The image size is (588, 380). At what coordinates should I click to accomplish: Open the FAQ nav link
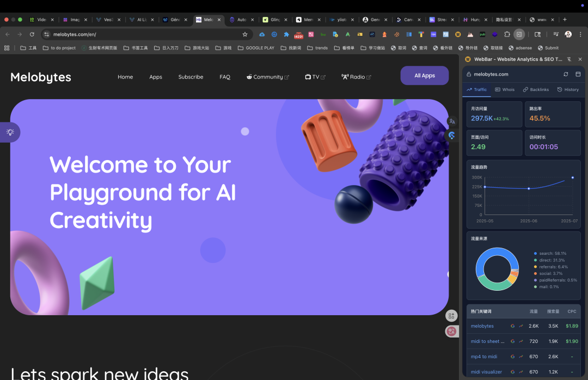[x=225, y=77]
